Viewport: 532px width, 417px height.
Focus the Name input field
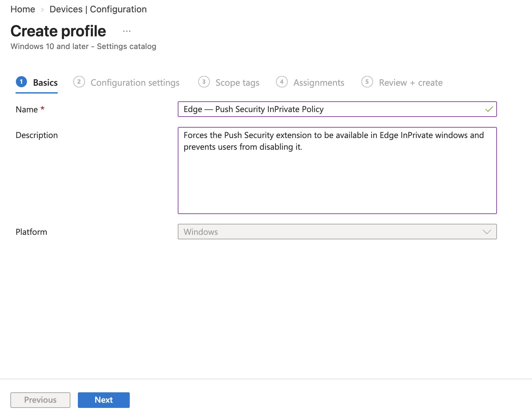[x=337, y=109]
